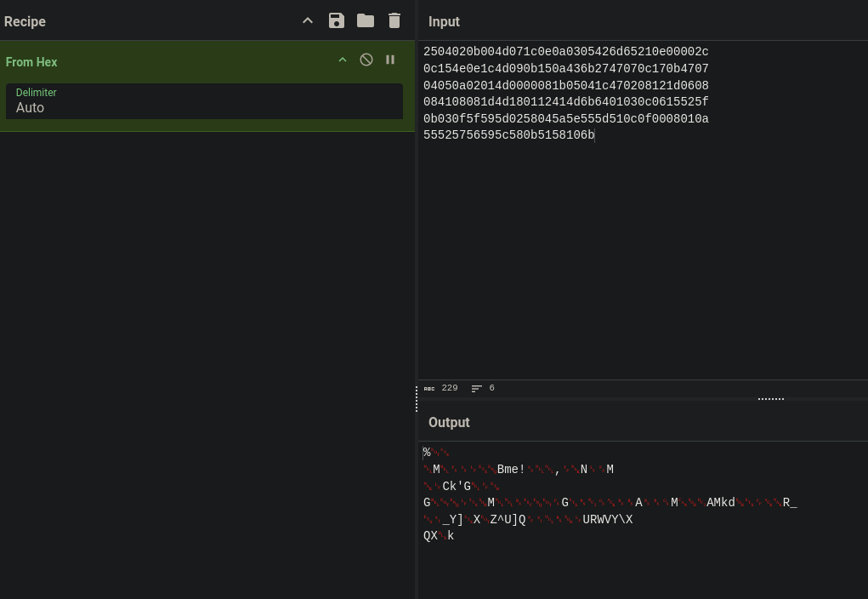The image size is (868, 599).
Task: Click the Recipe panel title
Action: pos(25,21)
